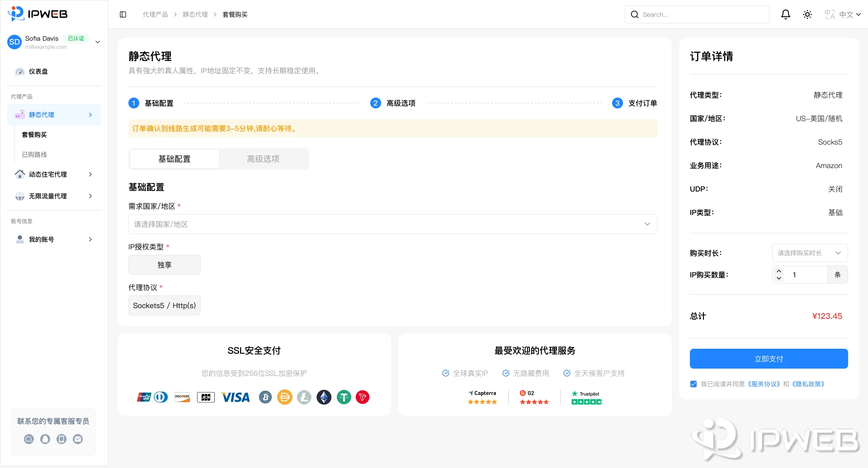Viewport: 868px width, 468px height.
Task: Select 独享 as IP授权类型
Action: point(164,265)
